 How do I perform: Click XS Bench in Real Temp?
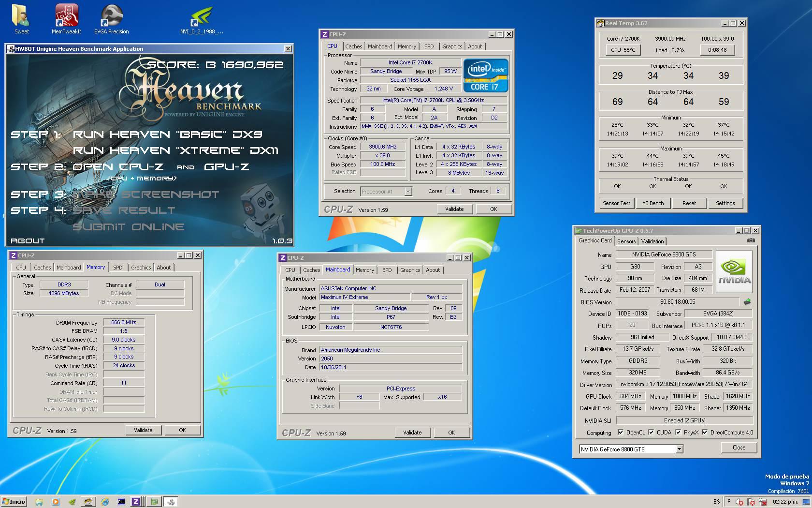653,203
